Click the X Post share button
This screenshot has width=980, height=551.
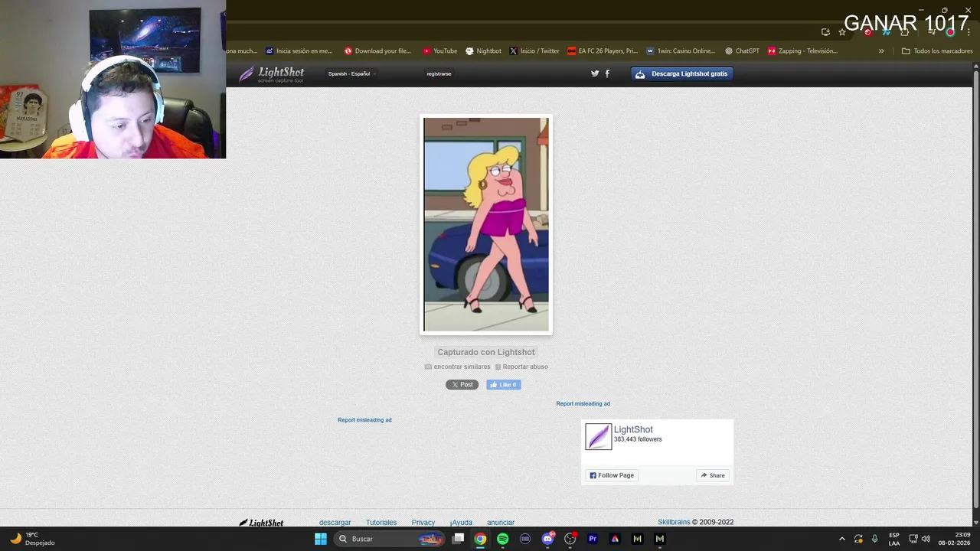462,385
